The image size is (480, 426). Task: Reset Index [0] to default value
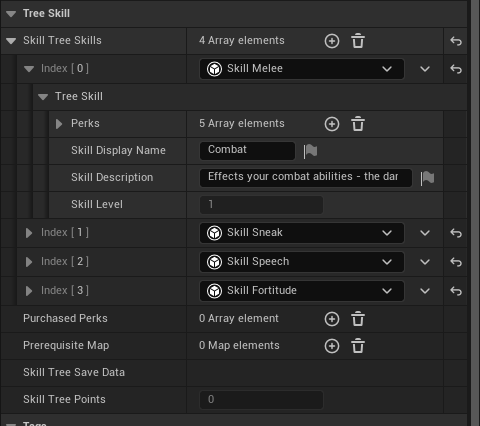click(x=456, y=69)
